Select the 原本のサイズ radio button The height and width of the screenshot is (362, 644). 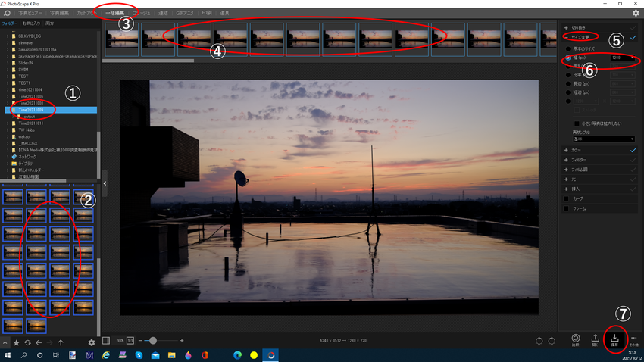tap(568, 48)
